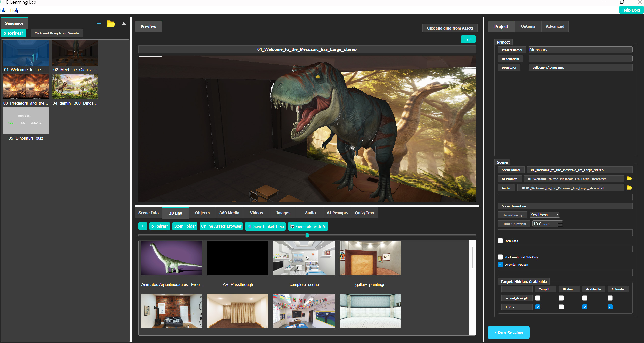Open the Transition By Key Press dropdown
644x343 pixels.
tap(544, 215)
